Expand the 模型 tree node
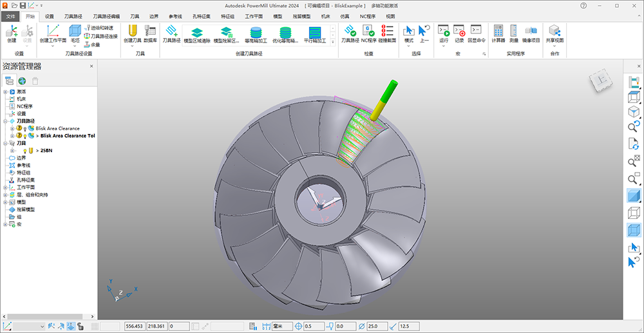The image size is (644, 333). click(5, 202)
